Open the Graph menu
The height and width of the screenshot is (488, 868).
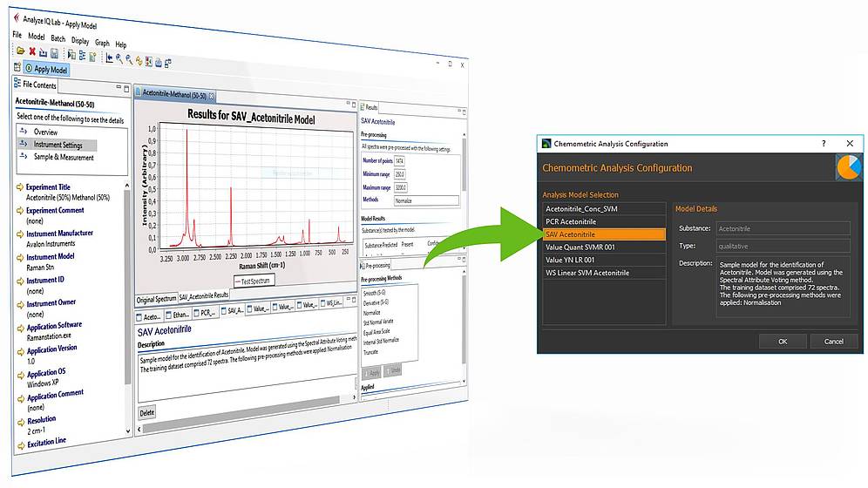click(102, 43)
